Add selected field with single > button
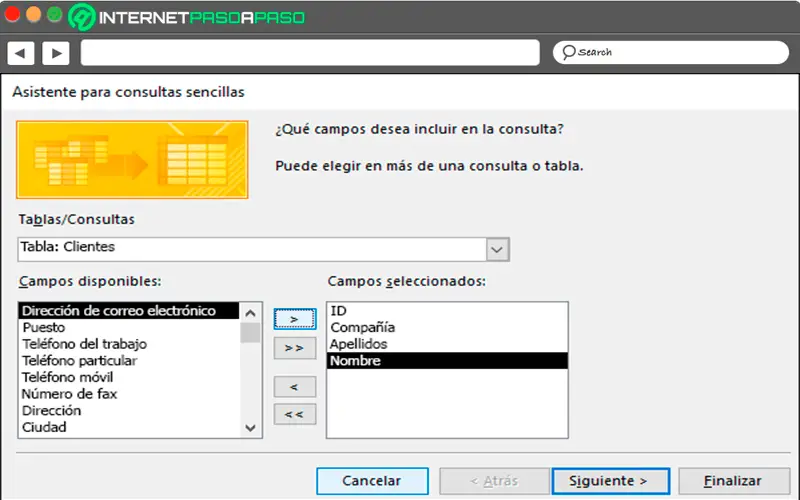Screen dimensions: 800x500 pyautogui.click(x=294, y=319)
